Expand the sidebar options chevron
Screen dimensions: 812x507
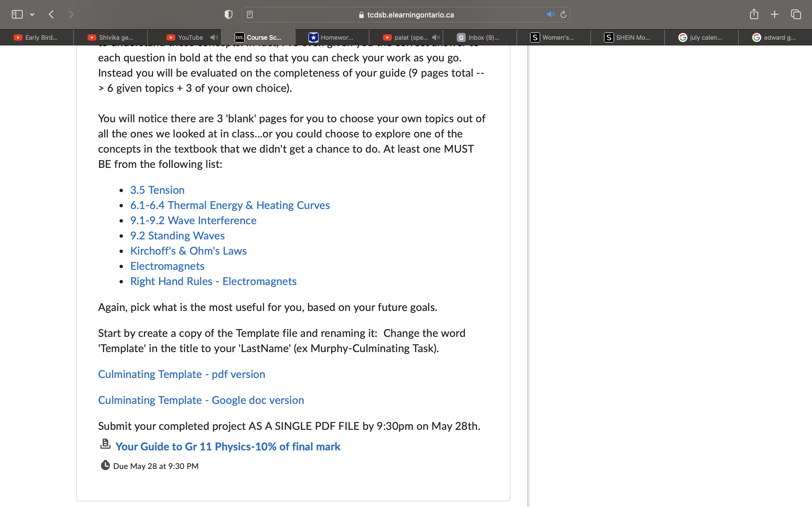32,14
